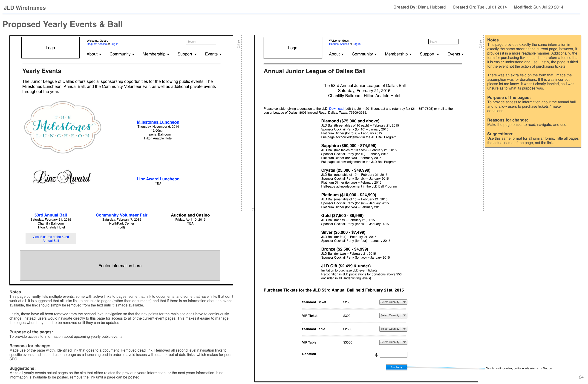Click the Bronze ($2,500 - $4,999) heading
This screenshot has width=588, height=384.
pyautogui.click(x=345, y=249)
